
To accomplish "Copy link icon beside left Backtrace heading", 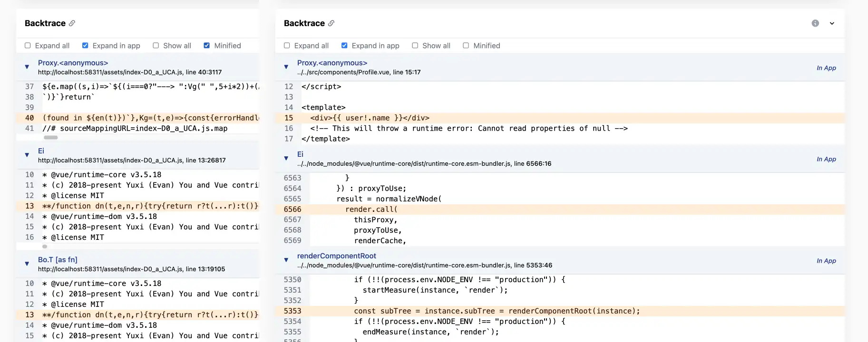I will click(x=72, y=23).
